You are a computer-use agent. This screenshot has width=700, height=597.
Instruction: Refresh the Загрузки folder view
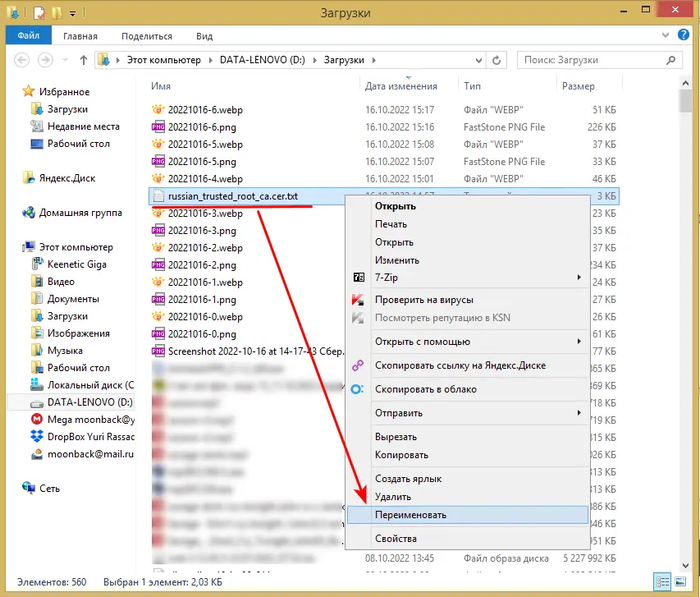496,60
